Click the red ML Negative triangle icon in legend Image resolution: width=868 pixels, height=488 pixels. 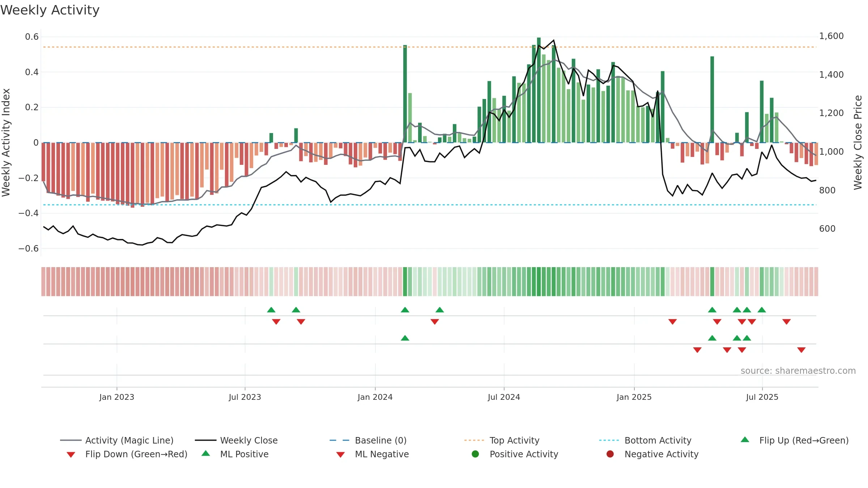[340, 455]
